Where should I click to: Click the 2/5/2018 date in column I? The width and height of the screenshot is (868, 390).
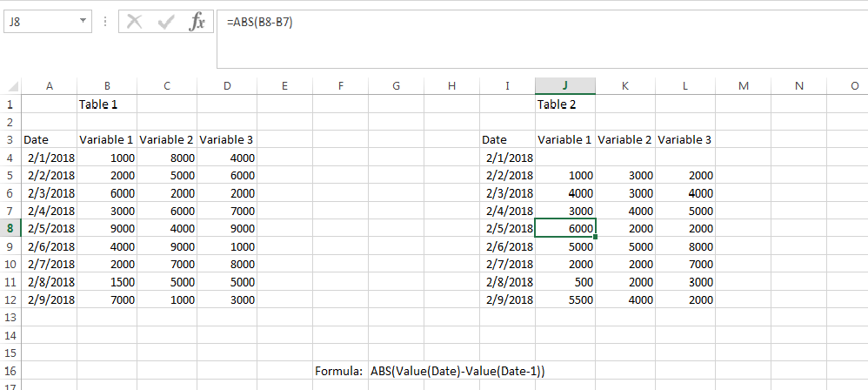(507, 228)
